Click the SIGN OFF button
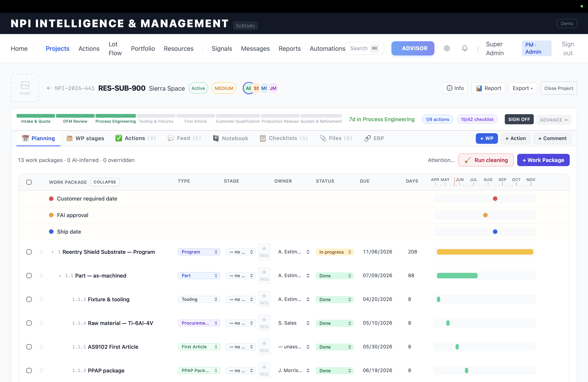The width and height of the screenshot is (588, 382). 519,119
